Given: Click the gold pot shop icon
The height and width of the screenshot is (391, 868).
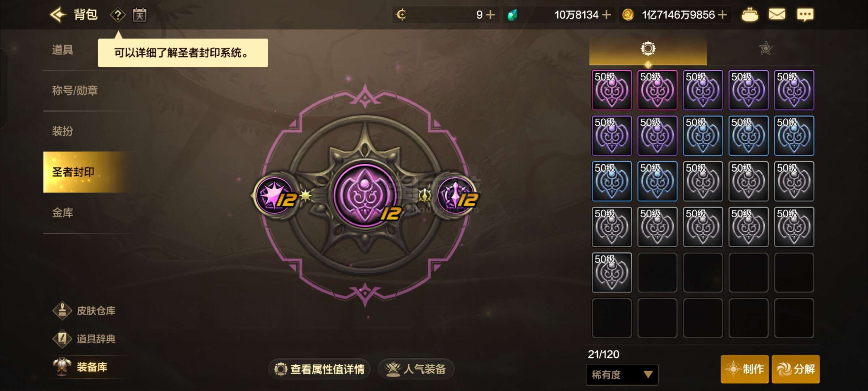Looking at the screenshot, I should click(750, 15).
